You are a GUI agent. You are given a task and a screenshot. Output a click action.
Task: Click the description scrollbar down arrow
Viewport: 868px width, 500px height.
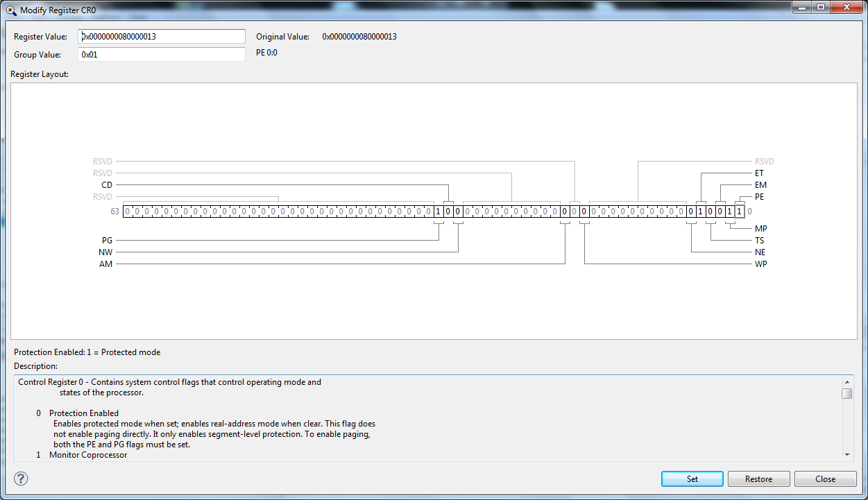point(847,454)
